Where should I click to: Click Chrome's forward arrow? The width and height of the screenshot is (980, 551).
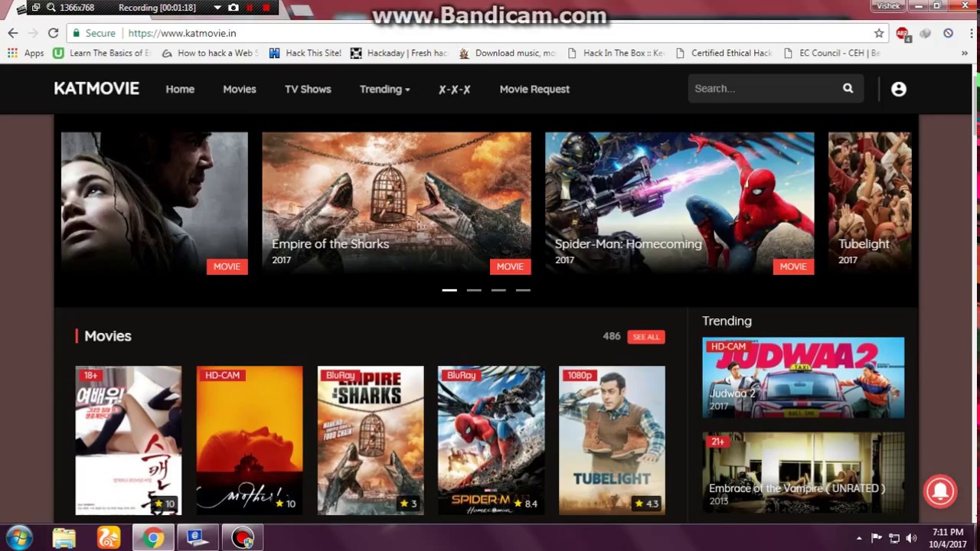33,33
